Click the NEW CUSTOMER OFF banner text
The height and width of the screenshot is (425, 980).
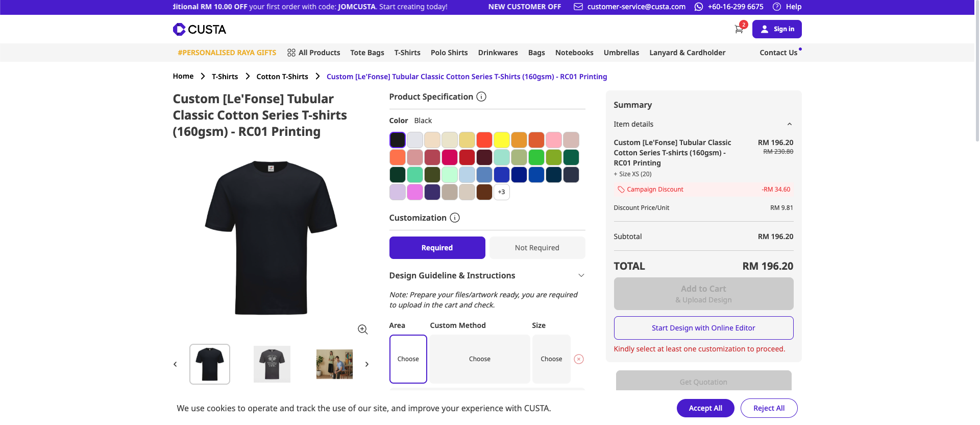coord(525,7)
